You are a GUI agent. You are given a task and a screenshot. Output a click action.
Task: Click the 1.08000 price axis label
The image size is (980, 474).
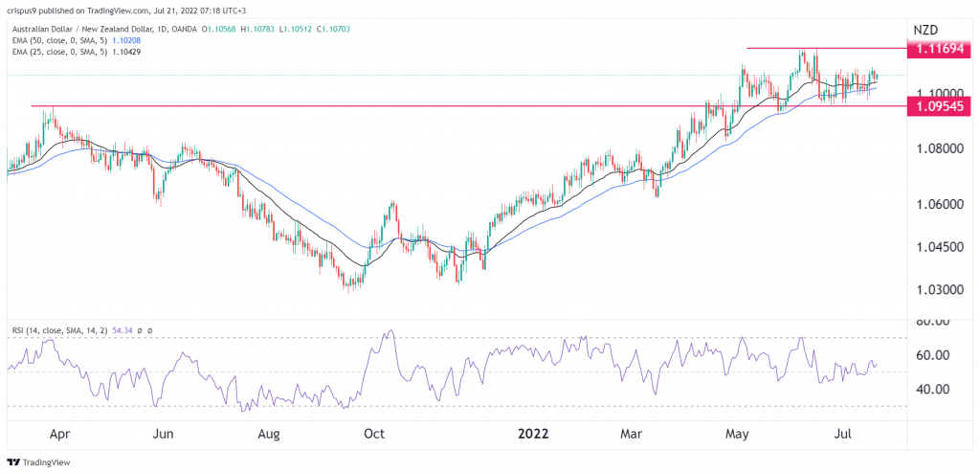pyautogui.click(x=942, y=148)
